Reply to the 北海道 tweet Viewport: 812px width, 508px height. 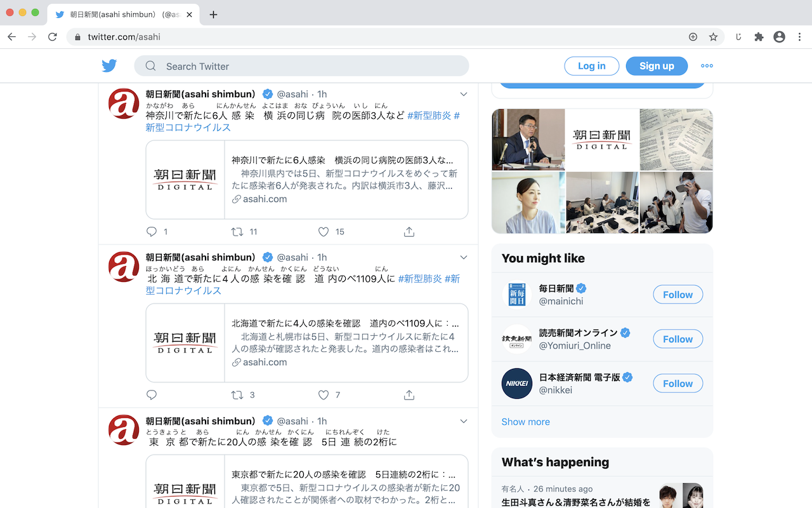point(152,395)
